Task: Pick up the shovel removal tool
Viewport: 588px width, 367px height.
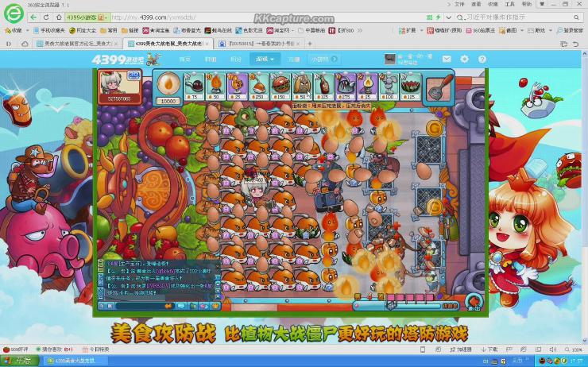Action: (x=439, y=88)
